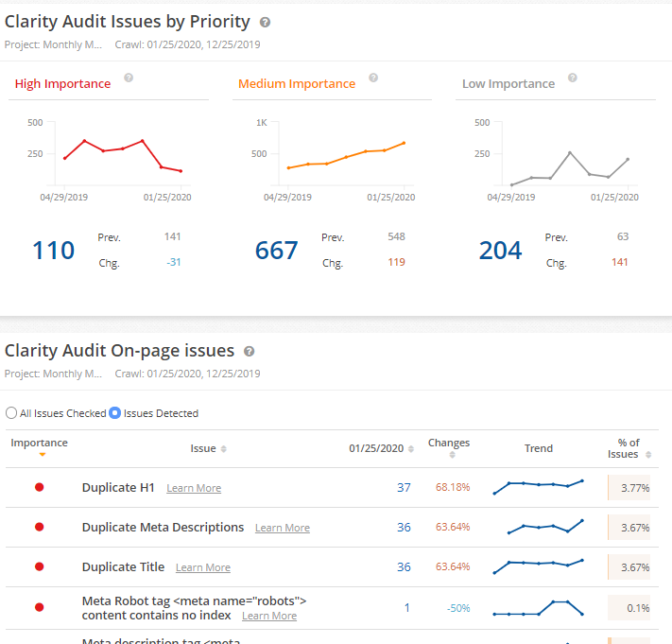Open Learn More for Meta Robot tag
672x644 pixels.
point(269,616)
